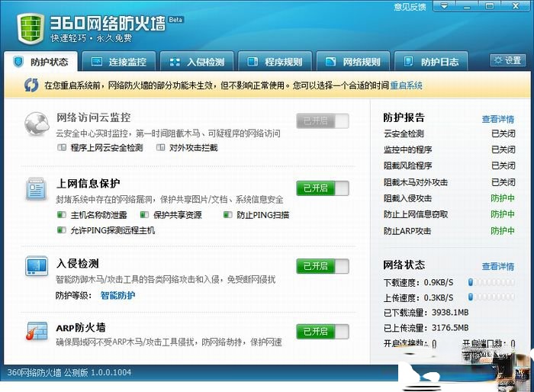Screen dimensions: 534x392
Task: Click 查看详情 link beside 网络状态
Action: coord(498,266)
